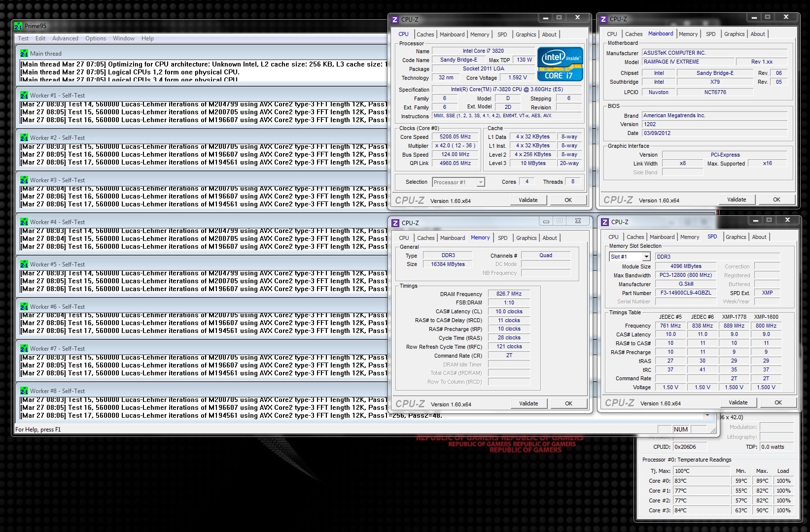
Task: Click OK in the CPU tab window
Action: (x=568, y=200)
